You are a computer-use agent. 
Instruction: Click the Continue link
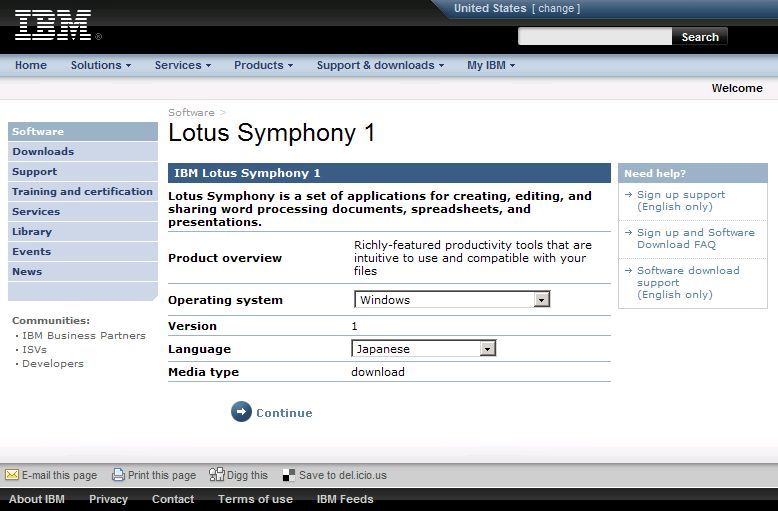(x=284, y=413)
